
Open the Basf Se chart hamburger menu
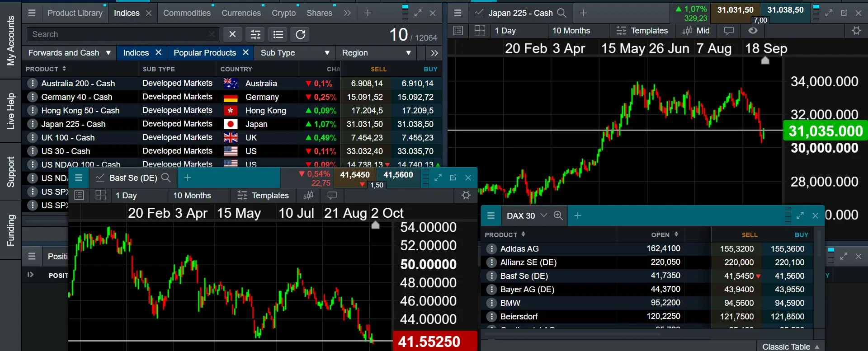click(79, 178)
